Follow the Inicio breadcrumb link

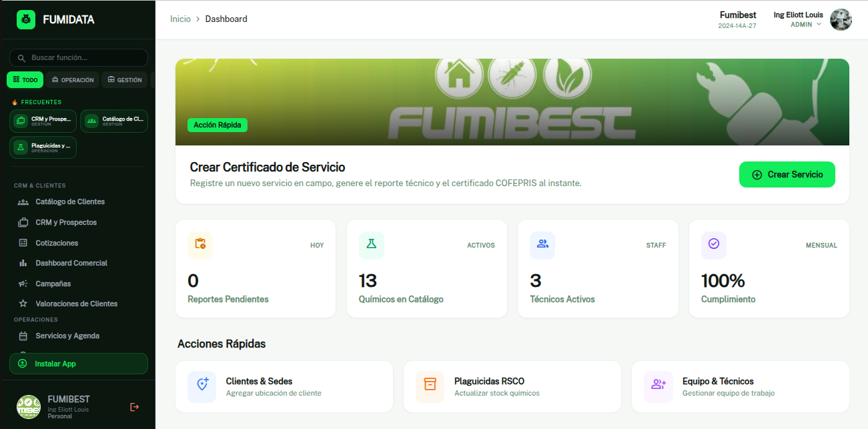180,19
